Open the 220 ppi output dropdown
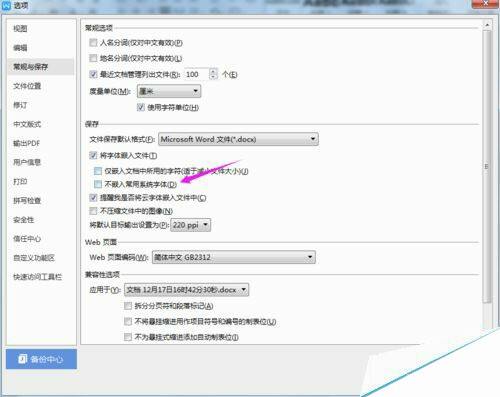Viewport: 500px width, 397px height. pos(190,225)
